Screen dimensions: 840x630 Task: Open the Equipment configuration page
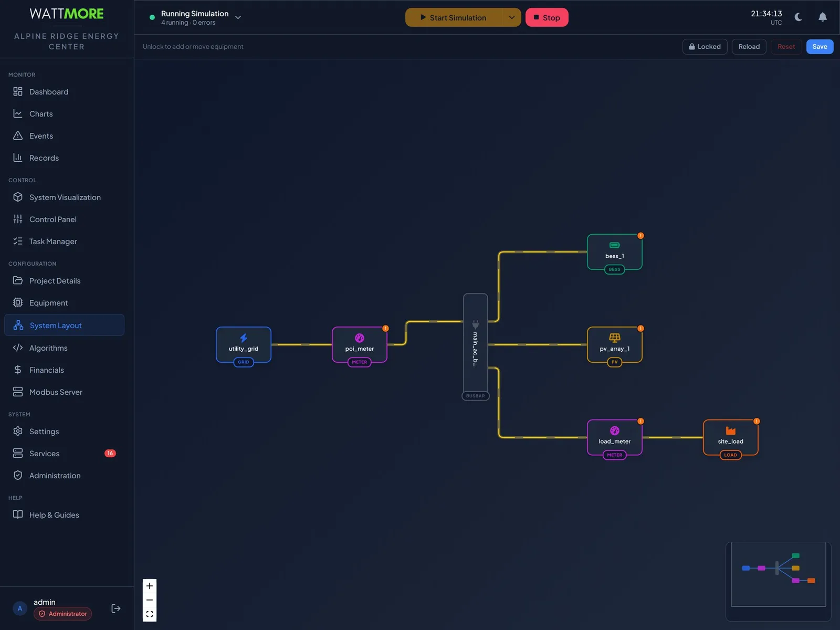click(64, 303)
